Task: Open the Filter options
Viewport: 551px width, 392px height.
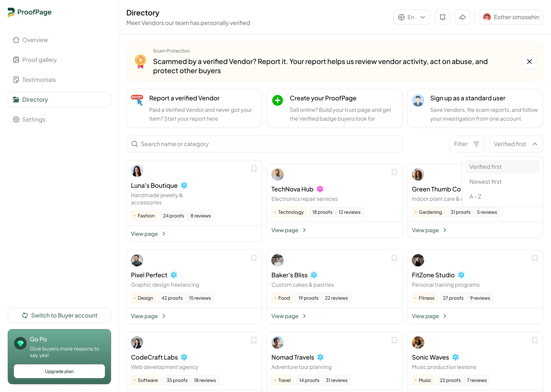Action: pyautogui.click(x=467, y=144)
